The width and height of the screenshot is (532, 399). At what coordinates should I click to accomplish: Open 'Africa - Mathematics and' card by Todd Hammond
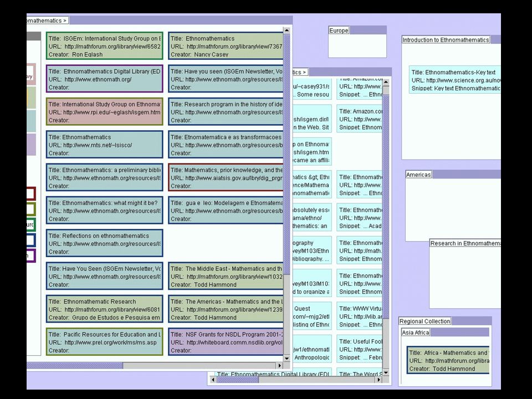click(448, 360)
